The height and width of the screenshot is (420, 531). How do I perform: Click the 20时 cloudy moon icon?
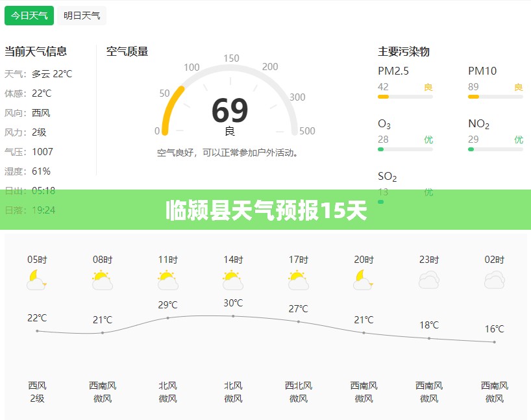coord(364,280)
